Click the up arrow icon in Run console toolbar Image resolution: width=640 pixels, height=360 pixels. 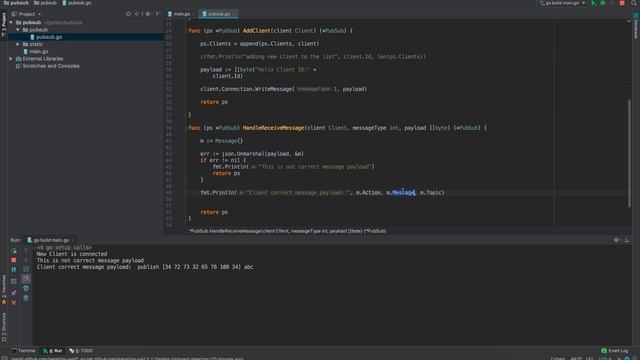[x=26, y=250]
